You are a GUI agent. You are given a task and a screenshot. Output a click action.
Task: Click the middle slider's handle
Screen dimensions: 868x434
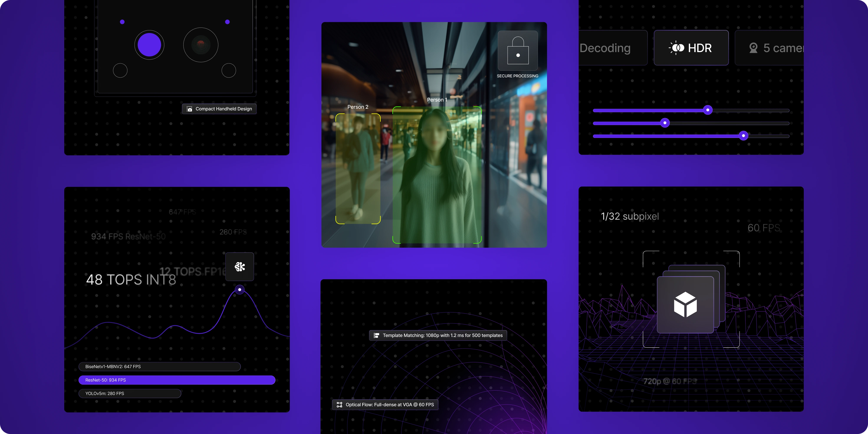coord(665,123)
